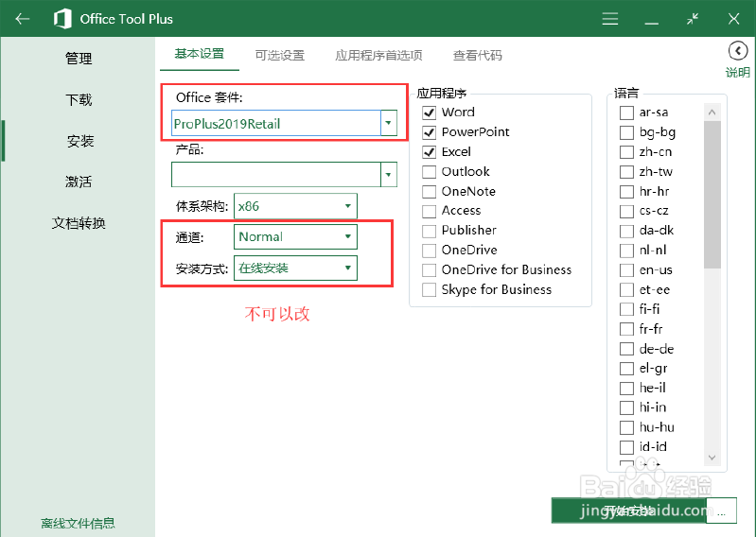The image size is (756, 537).
Task: Click the ellipsis button beside 开始安装
Action: [722, 511]
